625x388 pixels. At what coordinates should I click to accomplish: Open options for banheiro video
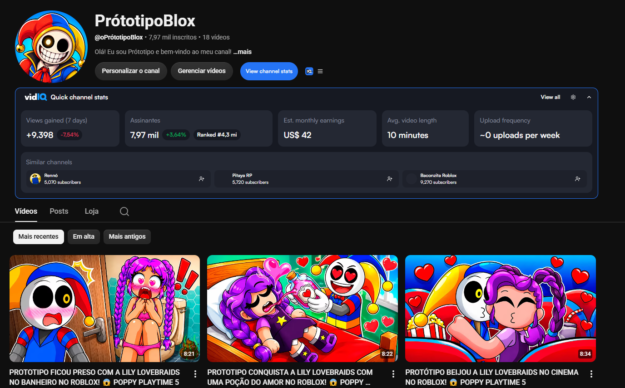click(195, 374)
